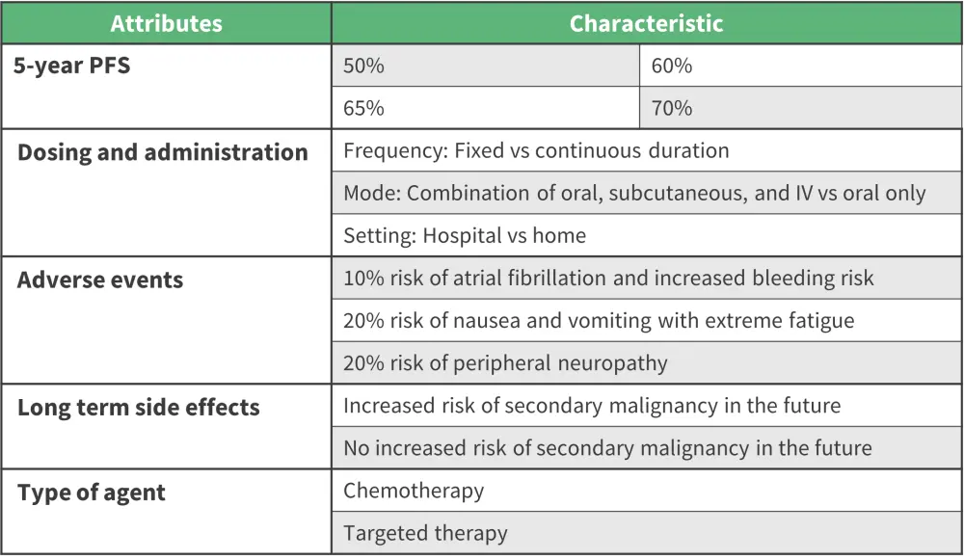Select the nausea and vomiting risk row
Viewport: 964px width, 560px height.
(x=599, y=321)
